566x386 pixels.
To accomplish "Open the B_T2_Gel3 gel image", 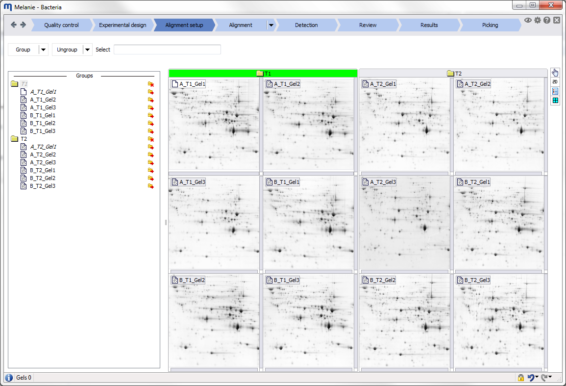I will (500, 321).
